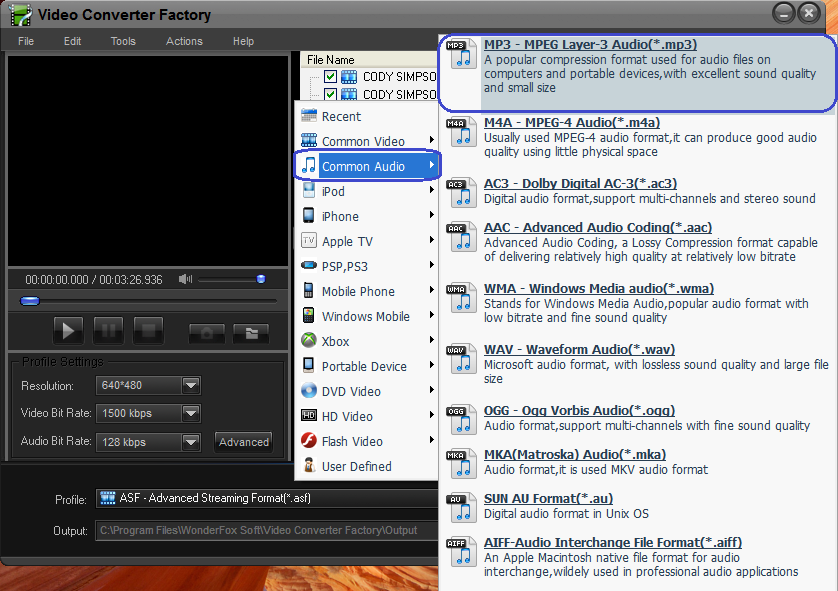The width and height of the screenshot is (838, 591).
Task: Click the Mobile Phone icon
Action: [x=308, y=290]
